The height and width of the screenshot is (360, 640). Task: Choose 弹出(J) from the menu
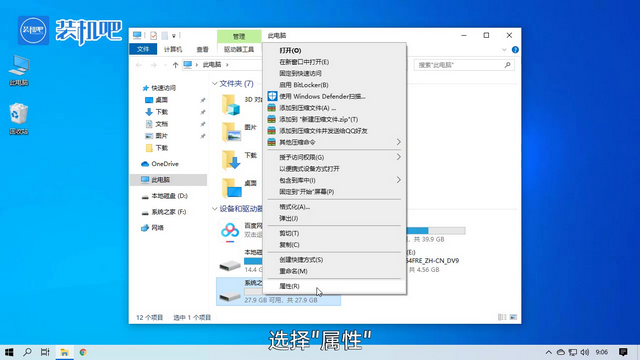pyautogui.click(x=288, y=218)
